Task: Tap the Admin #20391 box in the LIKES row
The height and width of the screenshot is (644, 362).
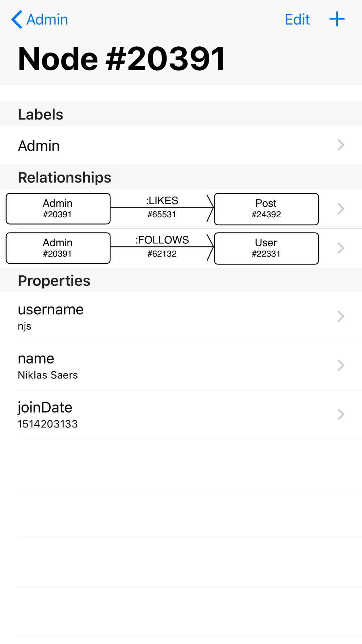Action: (x=58, y=209)
